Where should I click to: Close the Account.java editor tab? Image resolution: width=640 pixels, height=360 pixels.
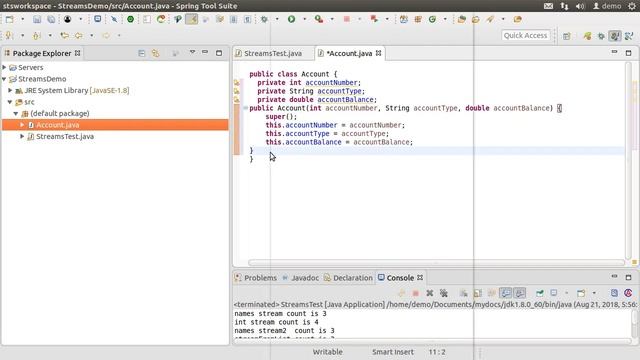pos(379,53)
